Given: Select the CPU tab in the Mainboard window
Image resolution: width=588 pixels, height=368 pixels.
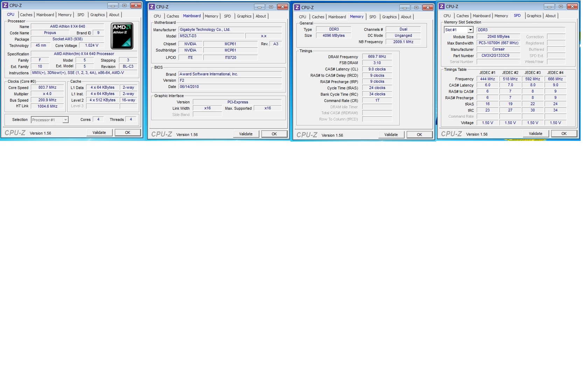Looking at the screenshot, I should tap(157, 16).
